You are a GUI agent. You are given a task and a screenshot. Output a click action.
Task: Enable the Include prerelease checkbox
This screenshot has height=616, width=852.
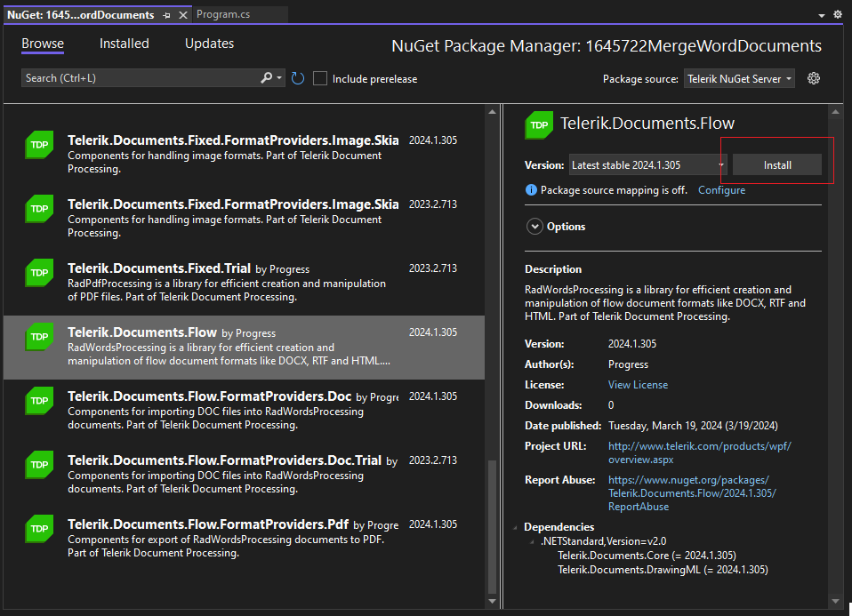tap(321, 78)
